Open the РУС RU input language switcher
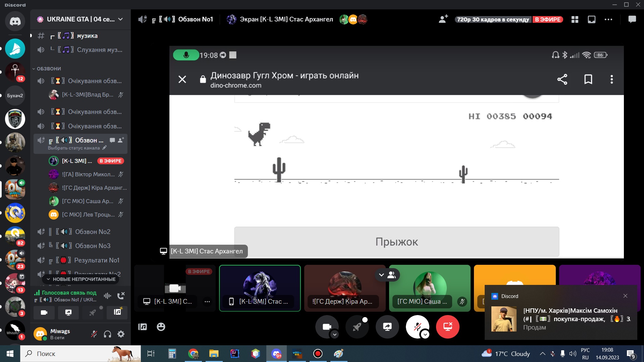This screenshot has height=362, width=644. pos(585,354)
